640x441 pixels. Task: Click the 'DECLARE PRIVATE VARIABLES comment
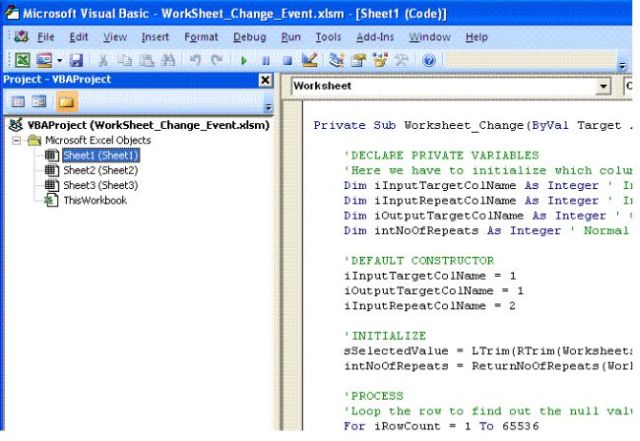[442, 155]
